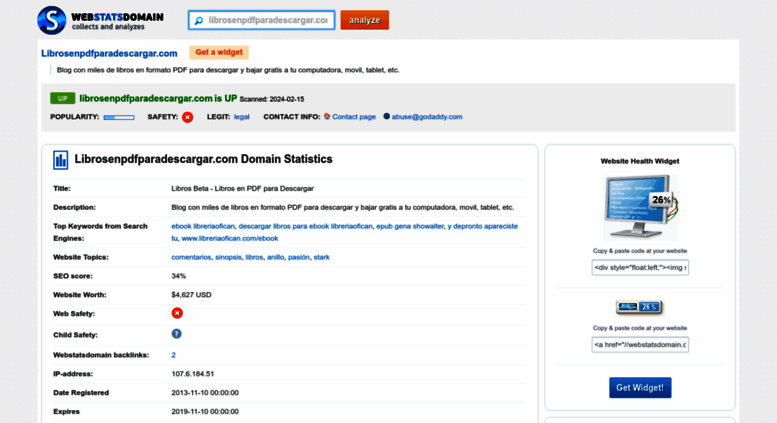
Task: Click the Librosenpdfparadescargar.com header link
Action: [x=109, y=53]
